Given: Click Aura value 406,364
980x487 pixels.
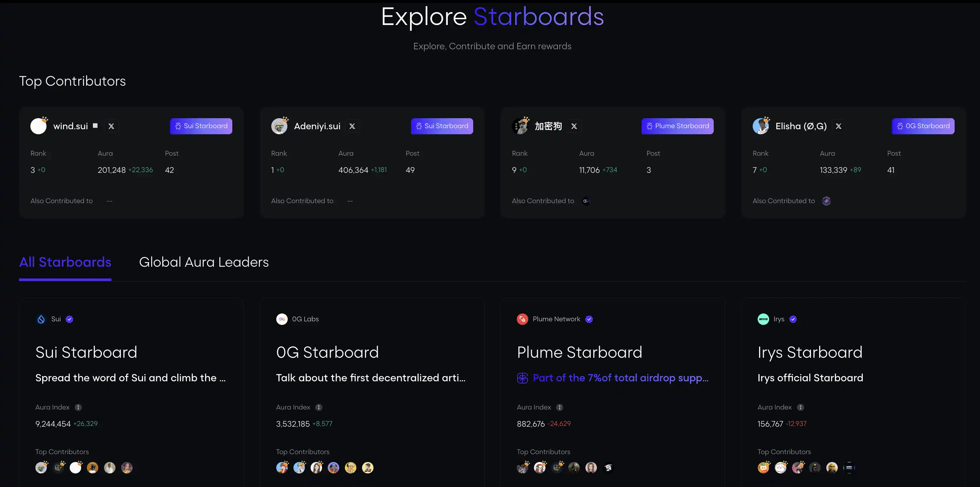Looking at the screenshot, I should tap(353, 170).
